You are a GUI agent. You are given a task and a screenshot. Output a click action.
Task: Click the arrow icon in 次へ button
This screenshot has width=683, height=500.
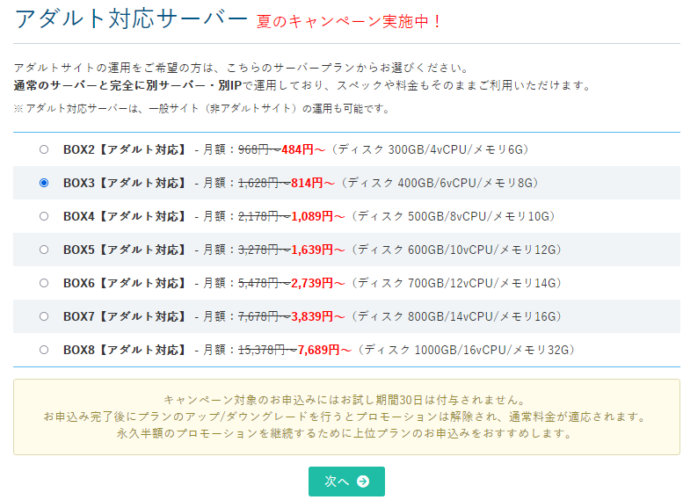(363, 481)
